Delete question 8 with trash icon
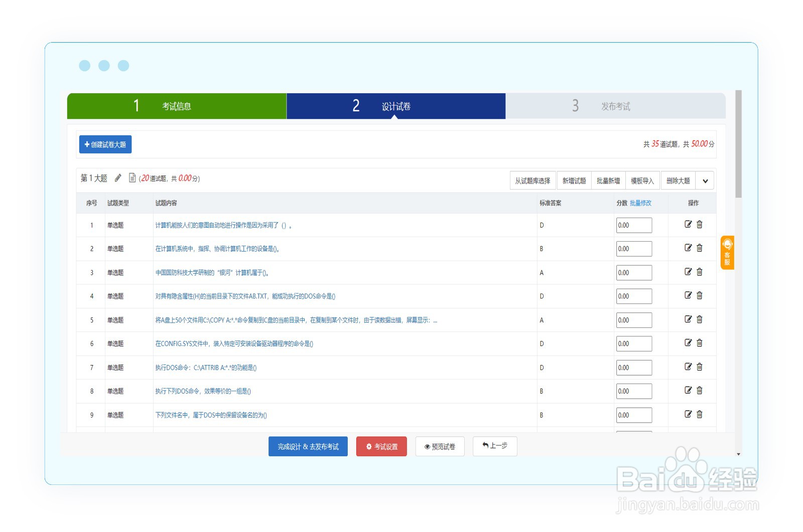Image resolution: width=803 pixels, height=532 pixels. tap(699, 390)
